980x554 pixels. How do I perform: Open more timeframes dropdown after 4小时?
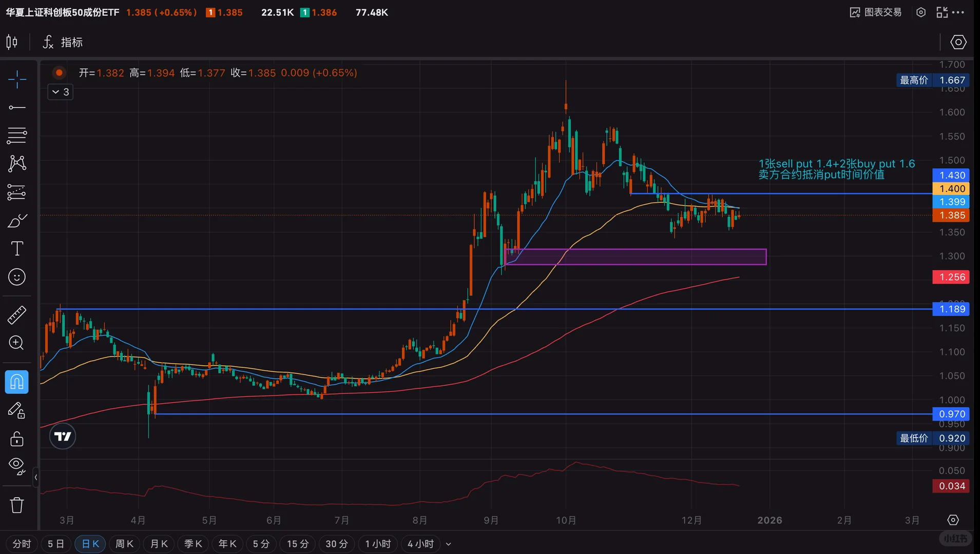pos(449,544)
